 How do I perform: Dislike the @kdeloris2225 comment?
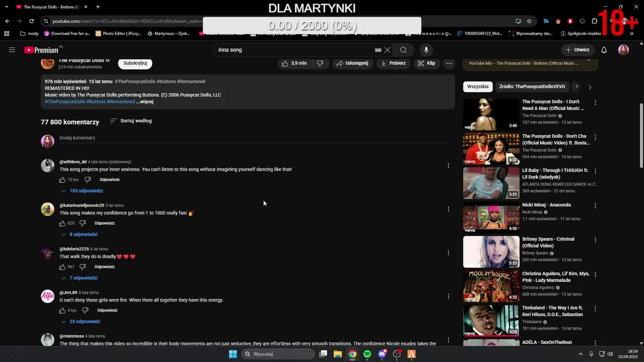click(83, 267)
